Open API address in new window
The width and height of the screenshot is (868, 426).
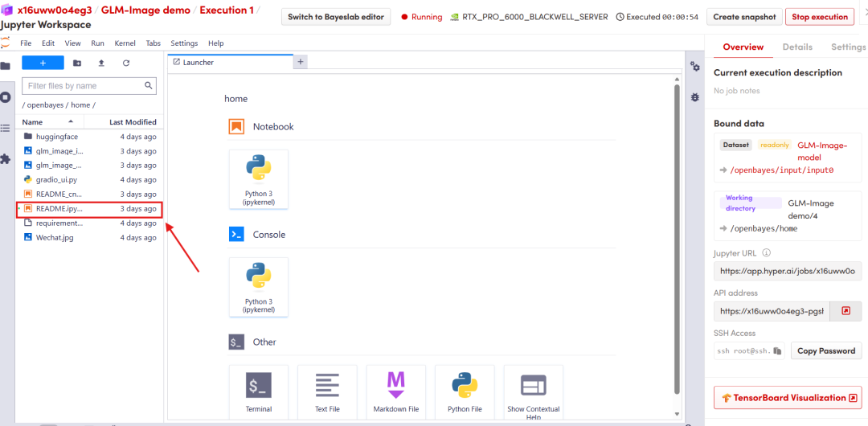845,311
